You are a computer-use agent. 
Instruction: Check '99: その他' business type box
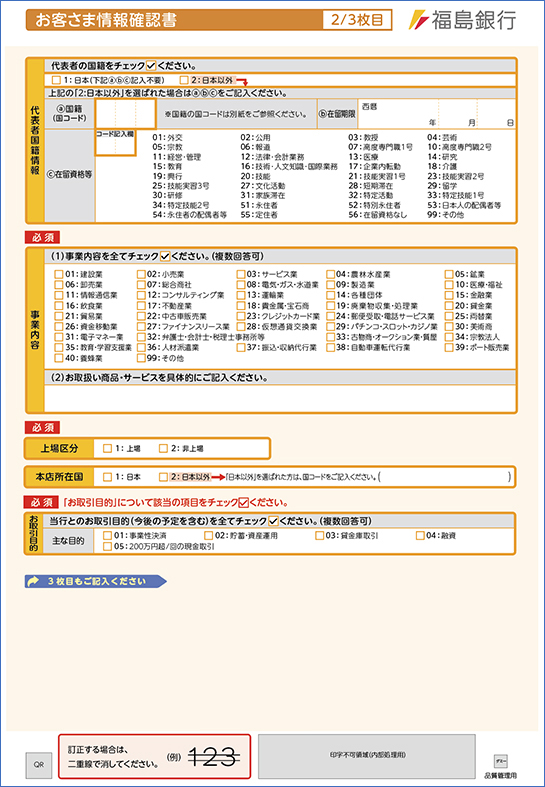[141, 358]
